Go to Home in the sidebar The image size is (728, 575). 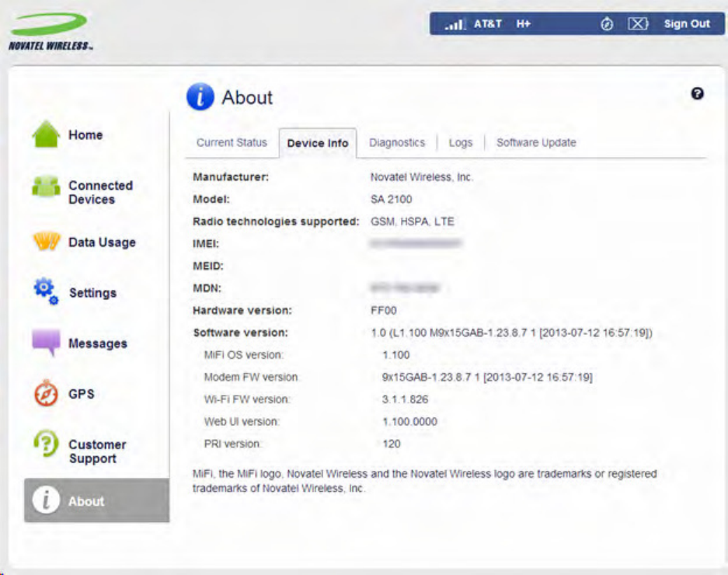pyautogui.click(x=85, y=134)
